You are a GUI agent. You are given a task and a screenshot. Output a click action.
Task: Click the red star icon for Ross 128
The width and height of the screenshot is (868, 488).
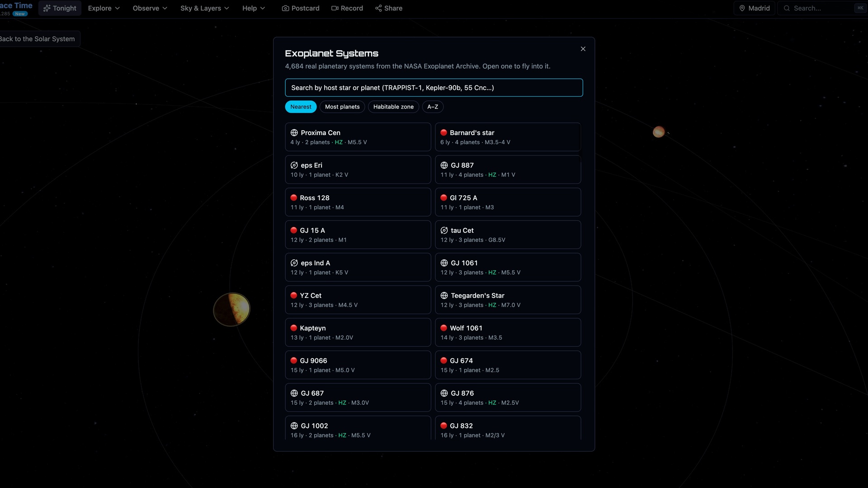pyautogui.click(x=294, y=197)
